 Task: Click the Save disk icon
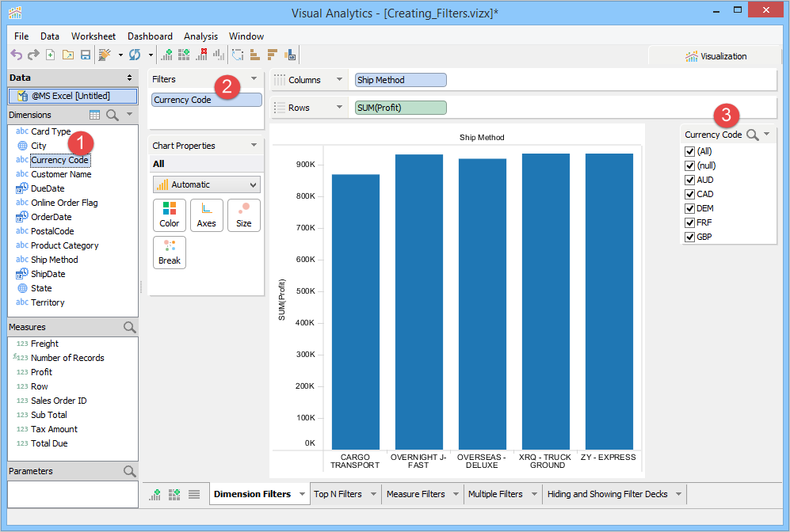coord(86,55)
